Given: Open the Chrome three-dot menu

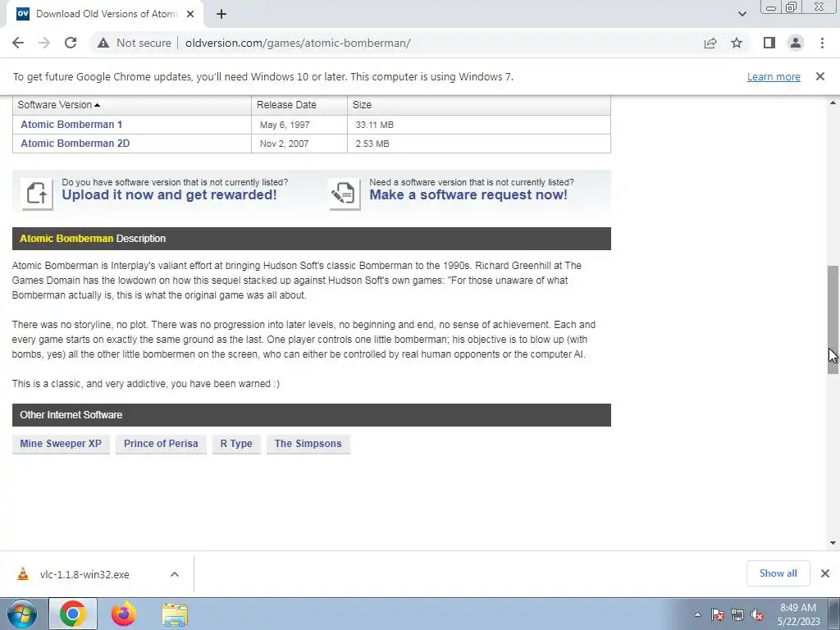Looking at the screenshot, I should [822, 43].
